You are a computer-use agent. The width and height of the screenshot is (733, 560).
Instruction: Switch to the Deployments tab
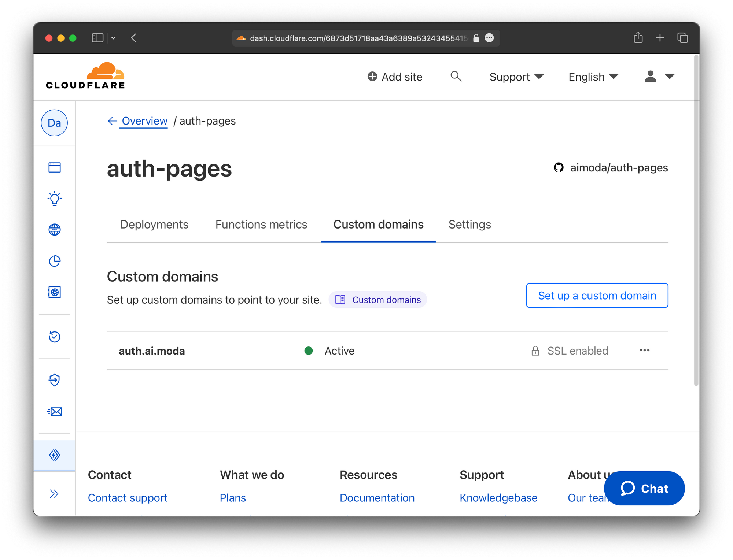pyautogui.click(x=154, y=224)
